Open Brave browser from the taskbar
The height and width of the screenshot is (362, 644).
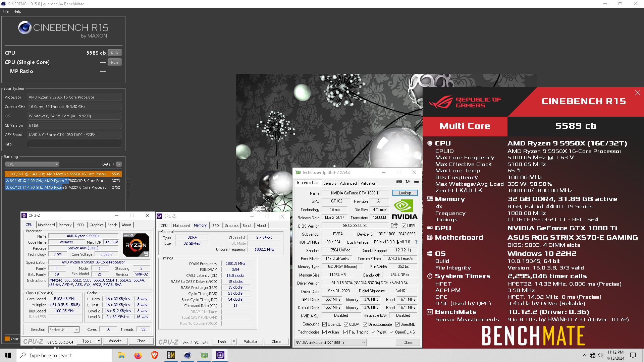click(x=154, y=355)
